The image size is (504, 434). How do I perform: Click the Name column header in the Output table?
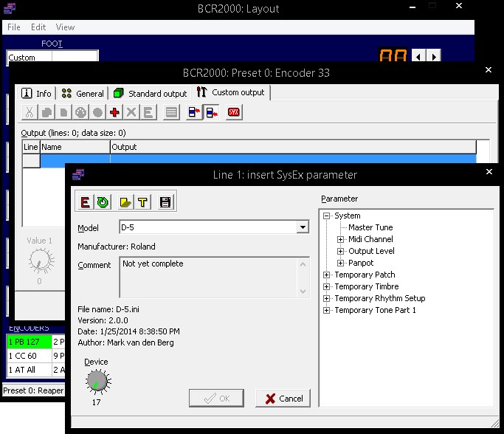pyautogui.click(x=75, y=147)
